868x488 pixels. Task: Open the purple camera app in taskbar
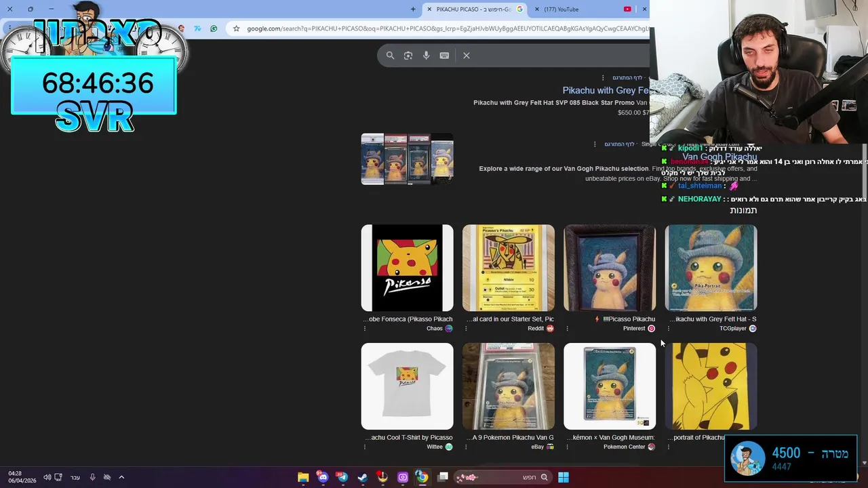pyautogui.click(x=403, y=477)
